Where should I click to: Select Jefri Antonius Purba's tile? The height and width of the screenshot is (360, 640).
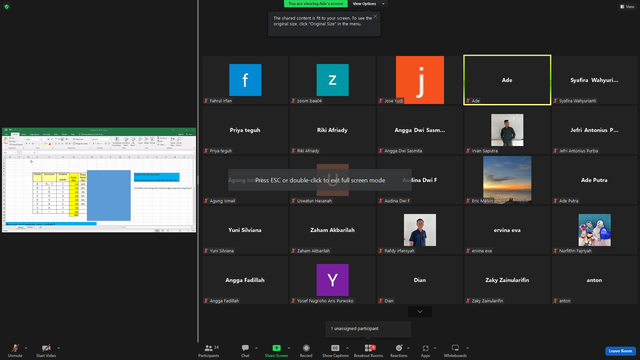click(594, 130)
